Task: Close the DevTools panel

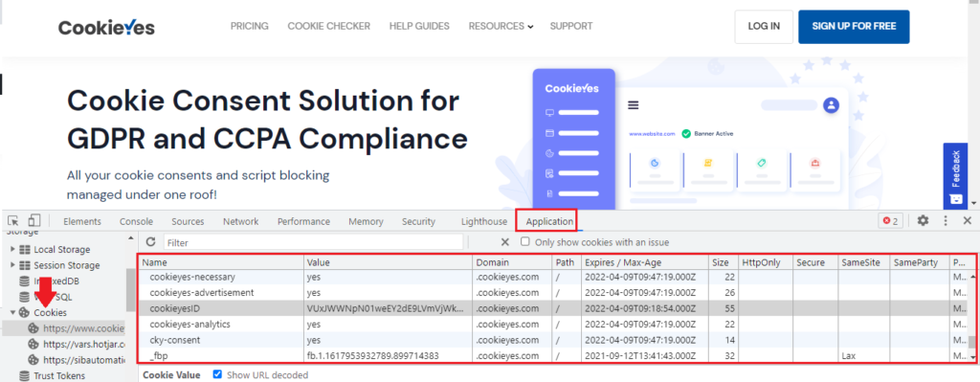Action: tap(967, 220)
